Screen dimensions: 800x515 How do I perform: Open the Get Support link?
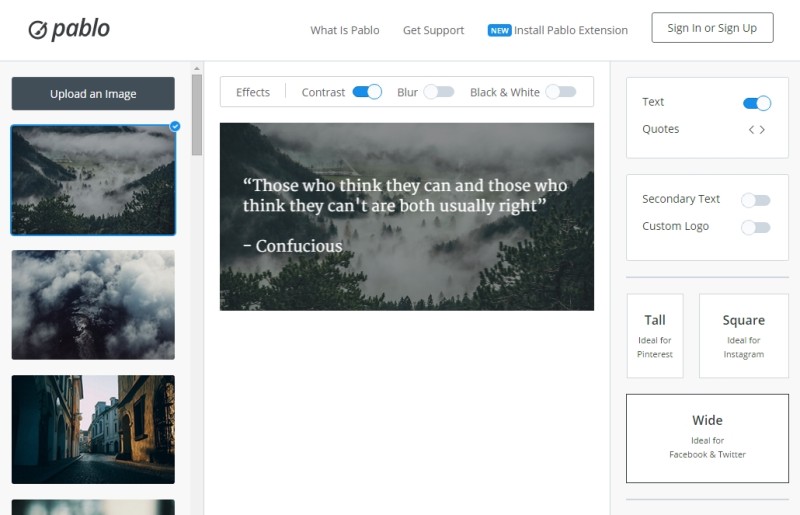tap(433, 30)
